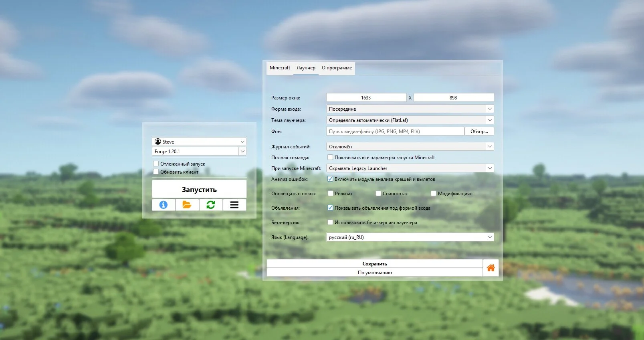Expand the Forge 1.20.1 version dropdown
Image resolution: width=644 pixels, height=340 pixels.
point(242,151)
